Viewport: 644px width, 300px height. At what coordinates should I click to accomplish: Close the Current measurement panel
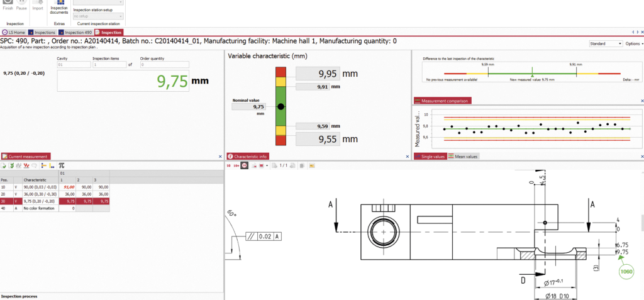220,156
